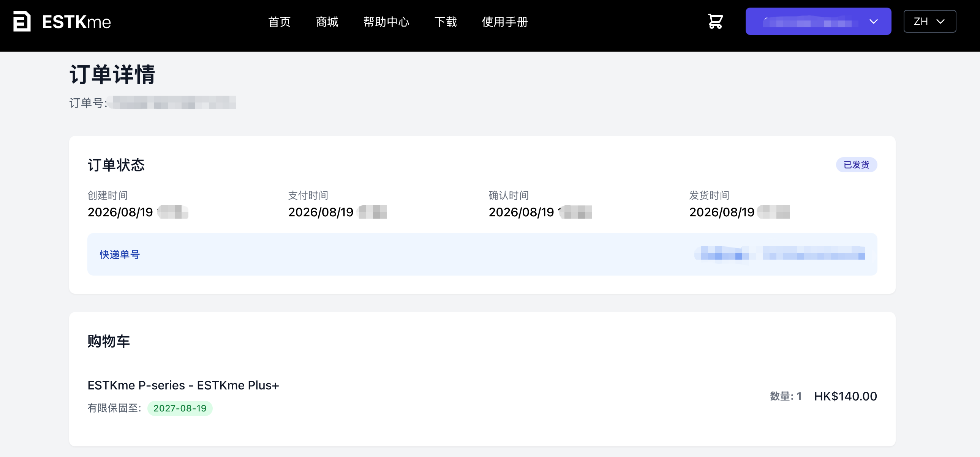The height and width of the screenshot is (457, 980).
Task: Click the 已发货 shipped status badge
Action: click(x=856, y=165)
